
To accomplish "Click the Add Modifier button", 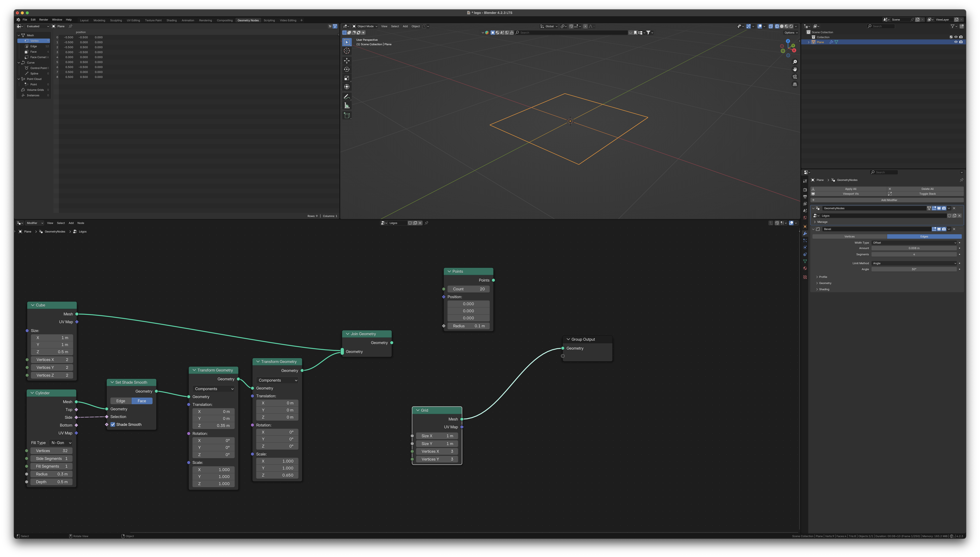I will pos(887,200).
